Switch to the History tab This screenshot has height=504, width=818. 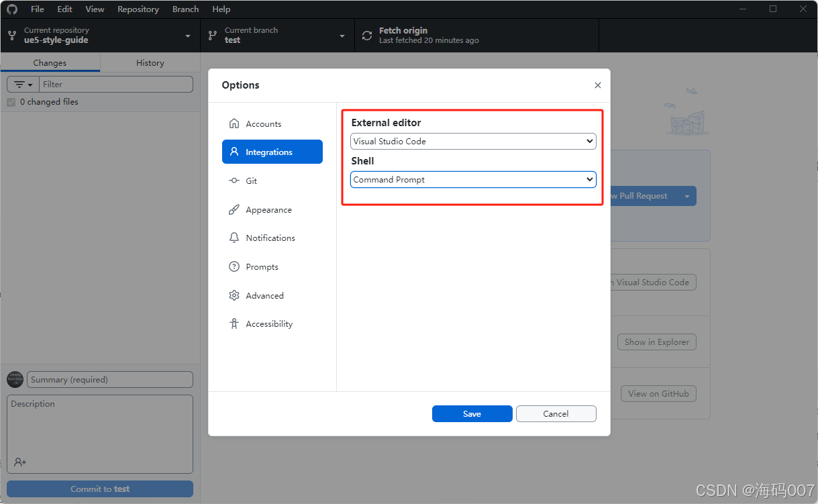[x=150, y=62]
